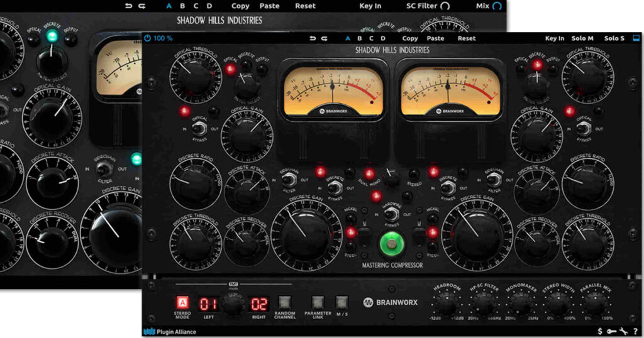Click the power bypass icon beside 100 %

[147, 38]
